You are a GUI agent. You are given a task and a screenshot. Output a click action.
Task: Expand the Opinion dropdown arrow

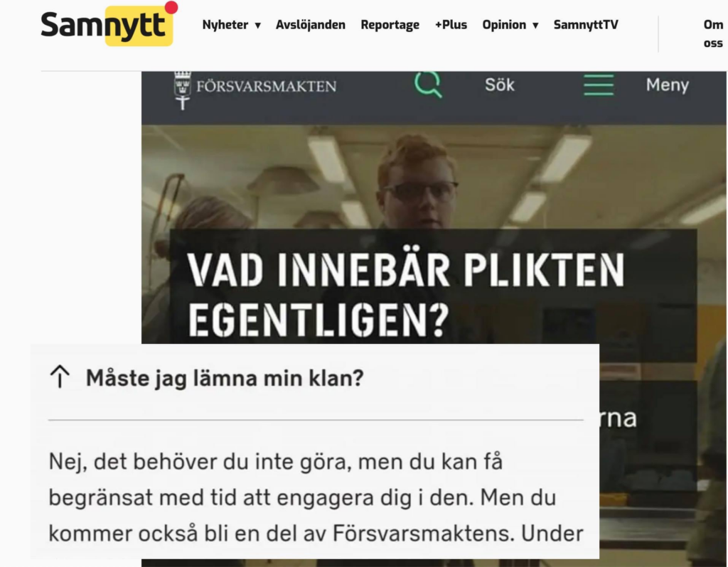tap(535, 26)
